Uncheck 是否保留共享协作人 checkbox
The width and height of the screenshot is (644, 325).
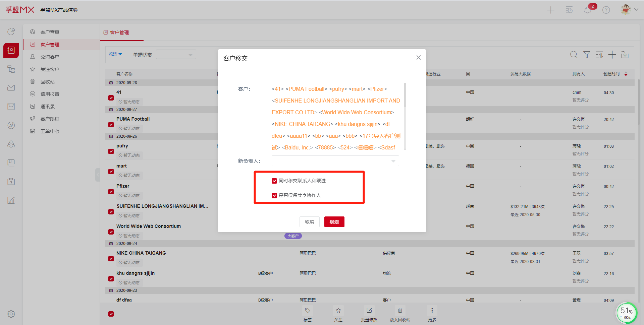coord(274,196)
